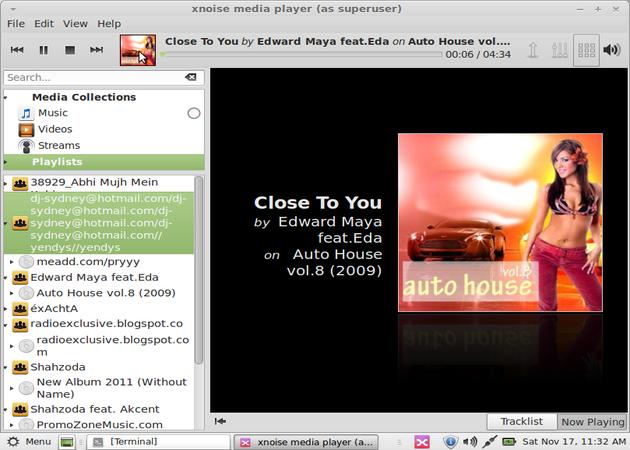
Task: Open the system tray volume icon
Action: [x=470, y=442]
